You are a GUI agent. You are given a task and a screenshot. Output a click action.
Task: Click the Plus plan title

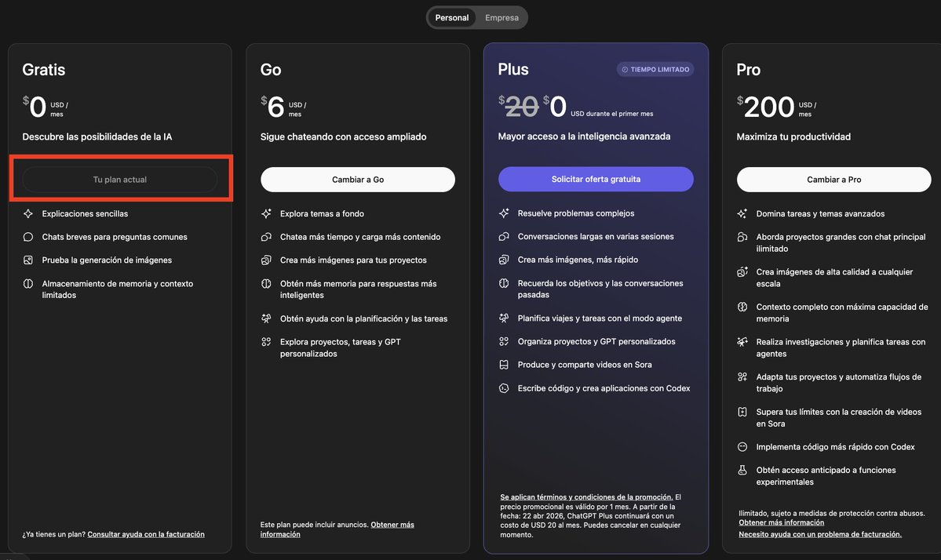(513, 70)
